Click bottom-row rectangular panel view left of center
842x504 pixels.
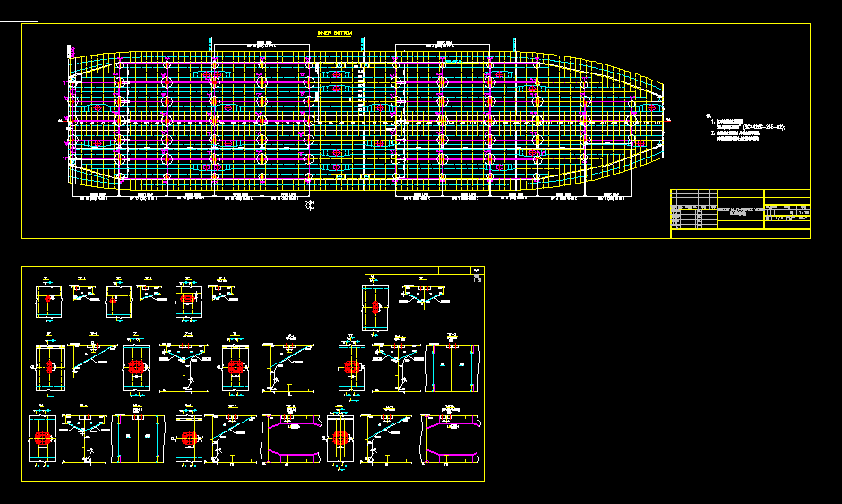click(x=139, y=440)
